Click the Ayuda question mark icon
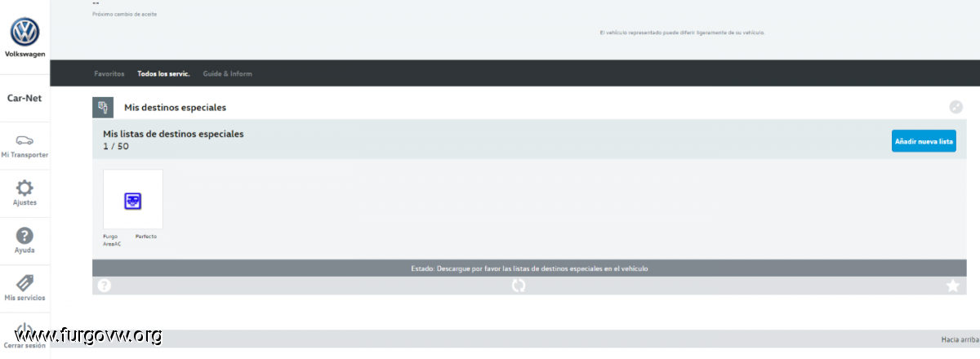Screen dimensions: 980x359 click(x=24, y=236)
